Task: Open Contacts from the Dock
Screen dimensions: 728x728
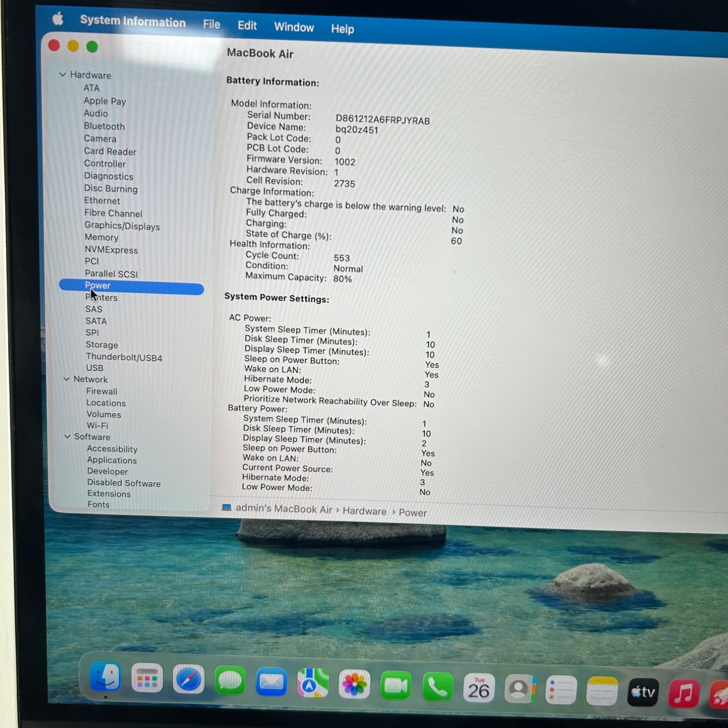Action: (520, 689)
